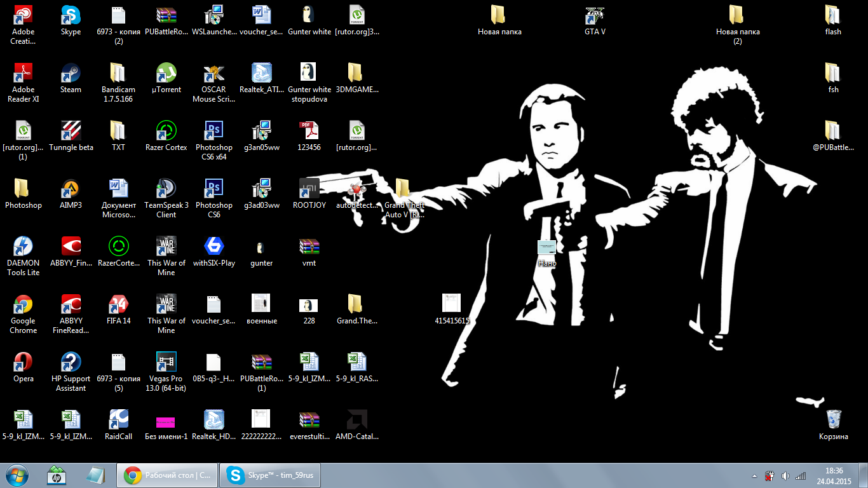Open the HP Support Assistant shortcut
The height and width of the screenshot is (488, 868).
[71, 372]
